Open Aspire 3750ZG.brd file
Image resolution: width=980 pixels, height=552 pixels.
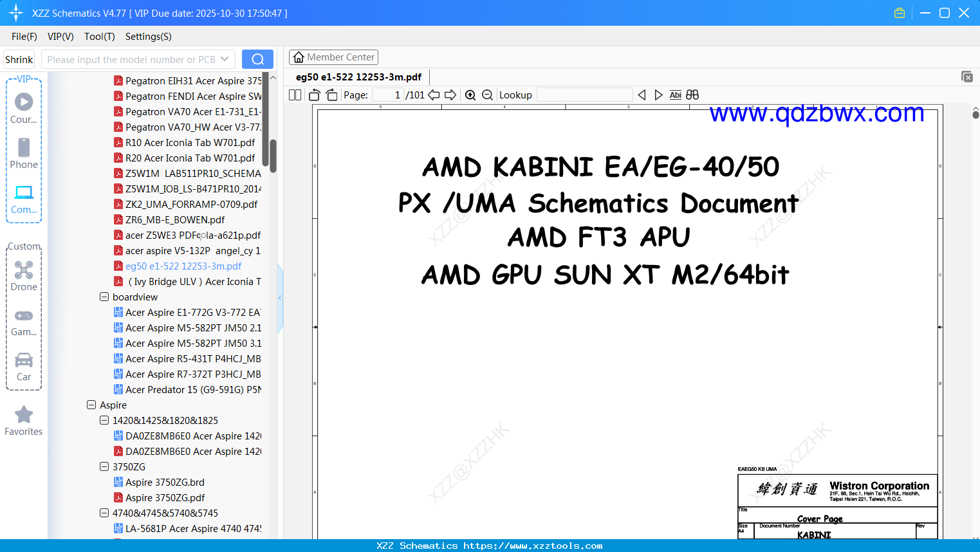click(160, 483)
